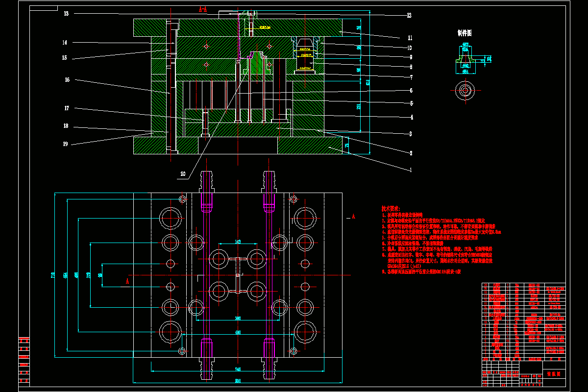This screenshot has width=588, height=392.
Task: Click the 480 dimension text in plan view
Action: click(237, 333)
